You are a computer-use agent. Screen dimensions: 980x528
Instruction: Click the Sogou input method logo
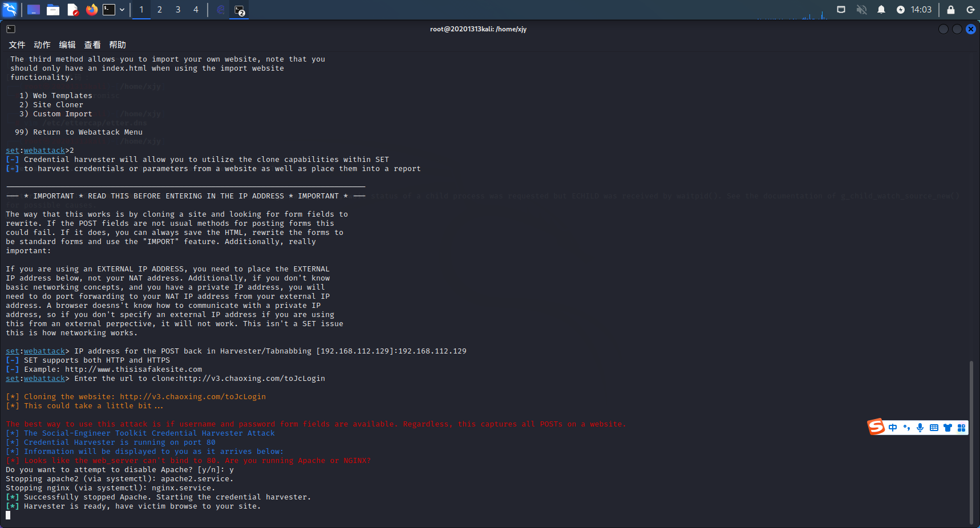876,427
